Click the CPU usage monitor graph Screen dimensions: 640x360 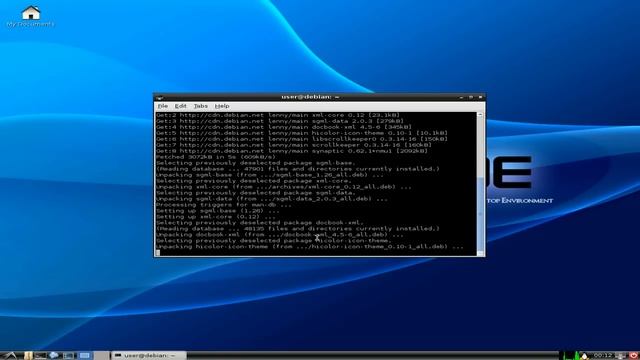tap(569, 356)
